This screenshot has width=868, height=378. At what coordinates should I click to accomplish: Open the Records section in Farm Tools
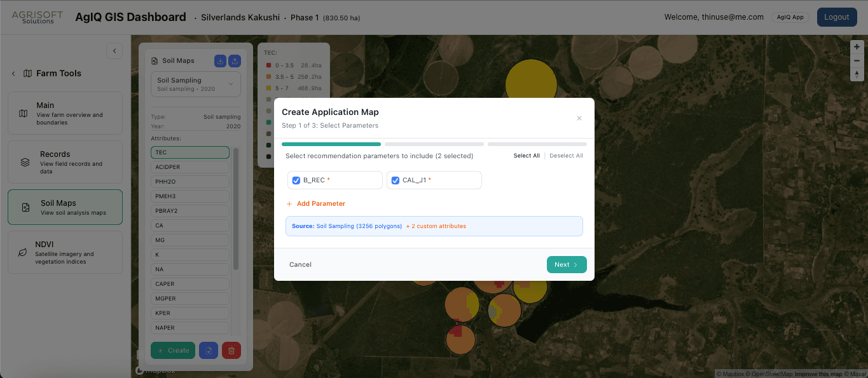(x=65, y=161)
